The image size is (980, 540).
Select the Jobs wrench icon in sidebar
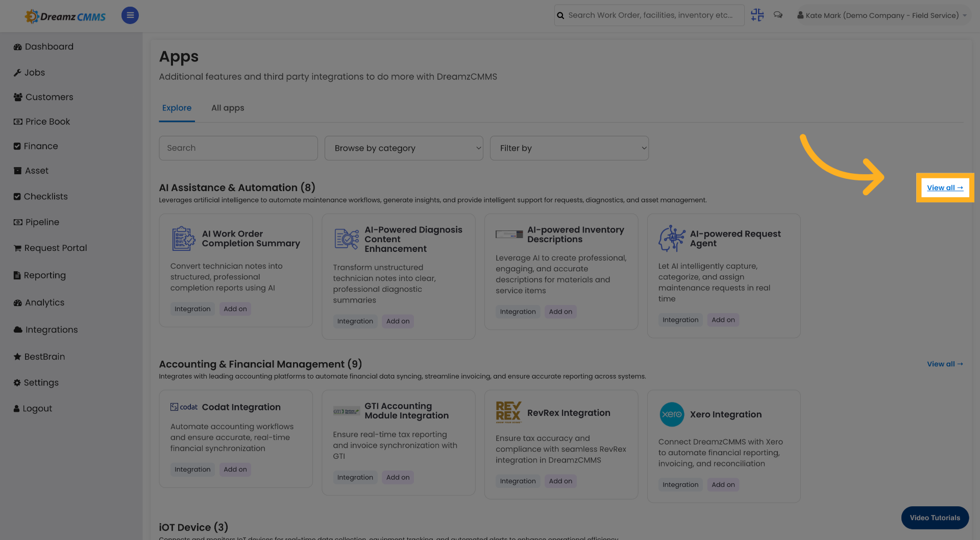17,73
